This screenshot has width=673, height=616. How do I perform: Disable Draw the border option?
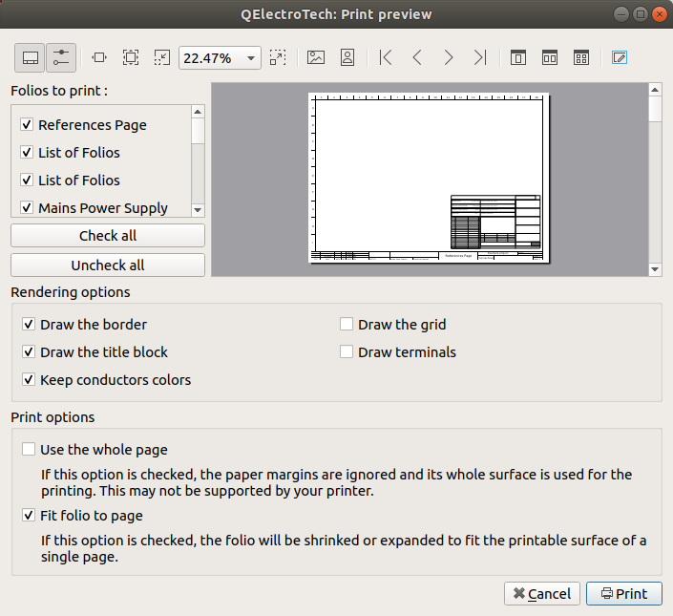(29, 324)
